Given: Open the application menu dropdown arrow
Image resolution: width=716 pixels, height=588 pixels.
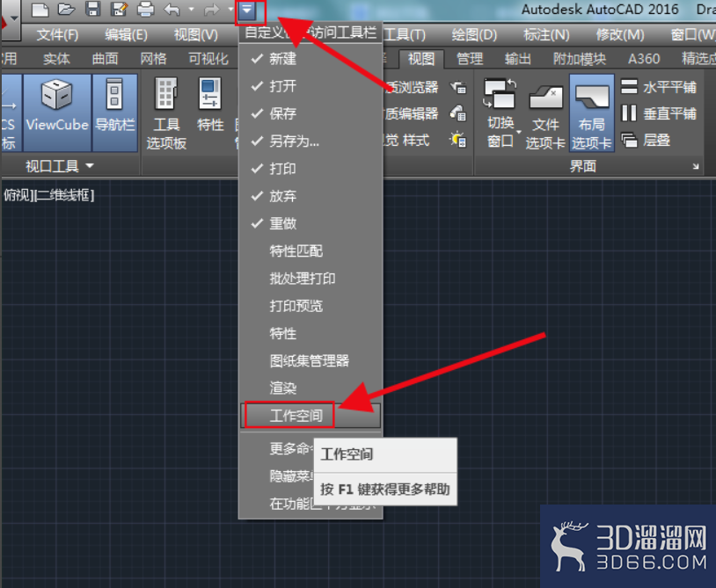Looking at the screenshot, I should coord(15,18).
